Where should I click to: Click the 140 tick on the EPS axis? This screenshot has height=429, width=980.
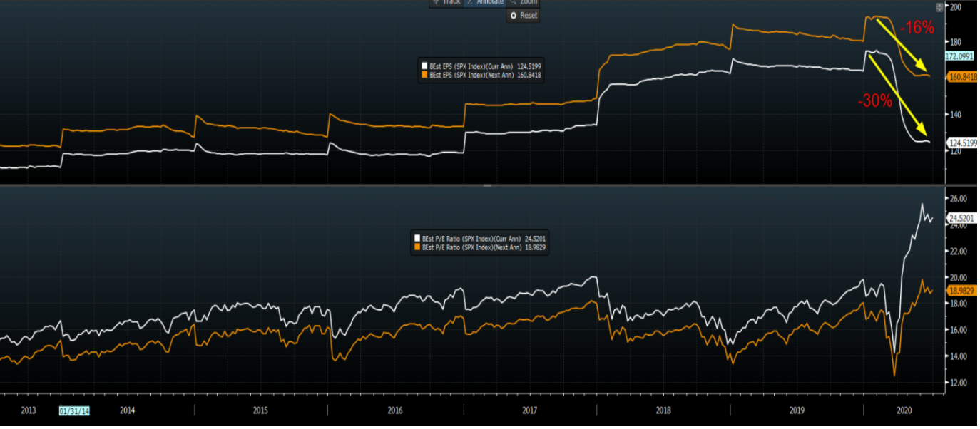coord(956,115)
